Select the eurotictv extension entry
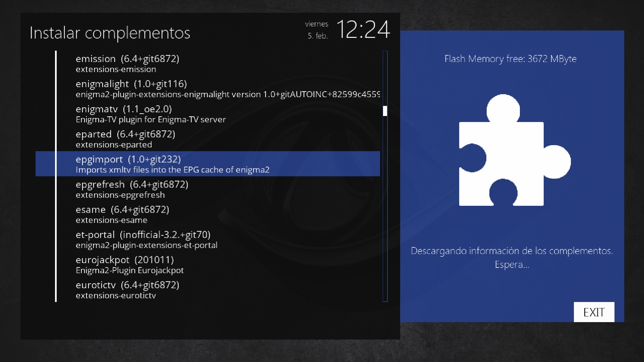This screenshot has height=362, width=644. [127, 289]
